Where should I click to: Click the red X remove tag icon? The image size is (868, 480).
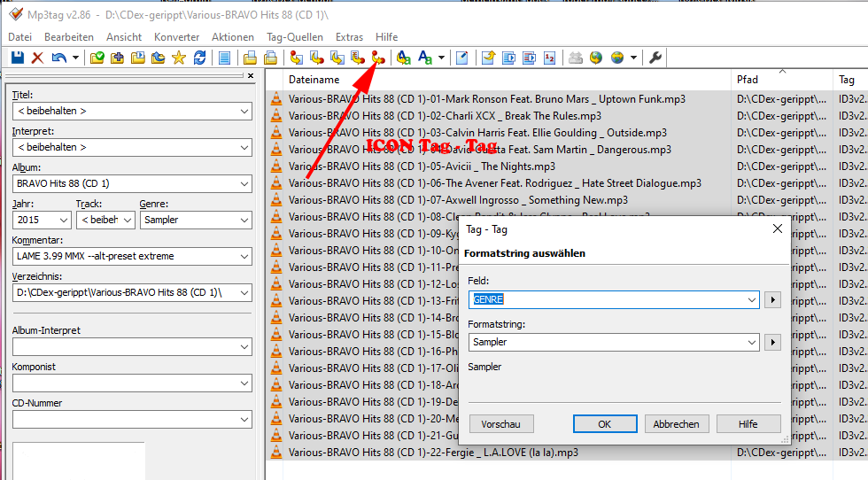37,58
